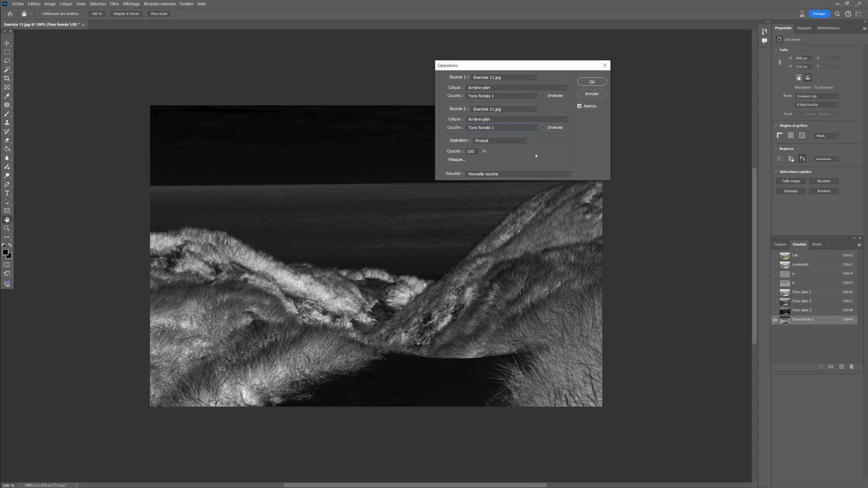This screenshot has height=488, width=868.
Task: Open Source 2 Couche dropdown
Action: (x=502, y=127)
